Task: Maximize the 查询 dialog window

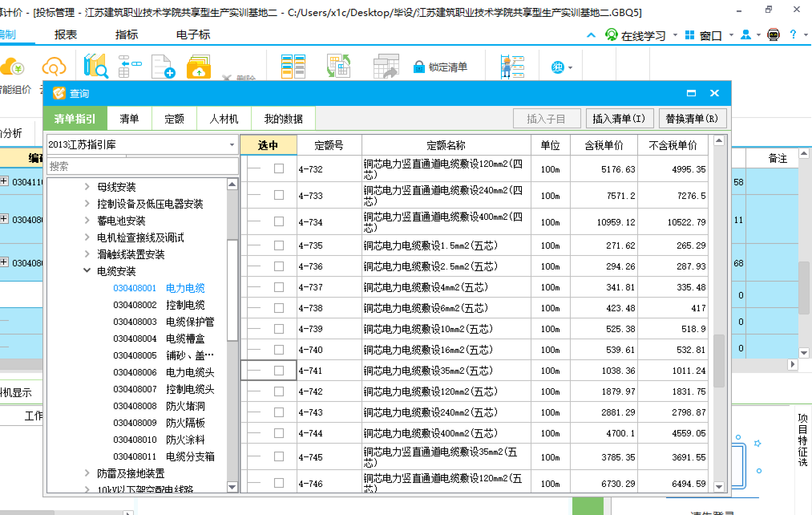Action: point(691,93)
